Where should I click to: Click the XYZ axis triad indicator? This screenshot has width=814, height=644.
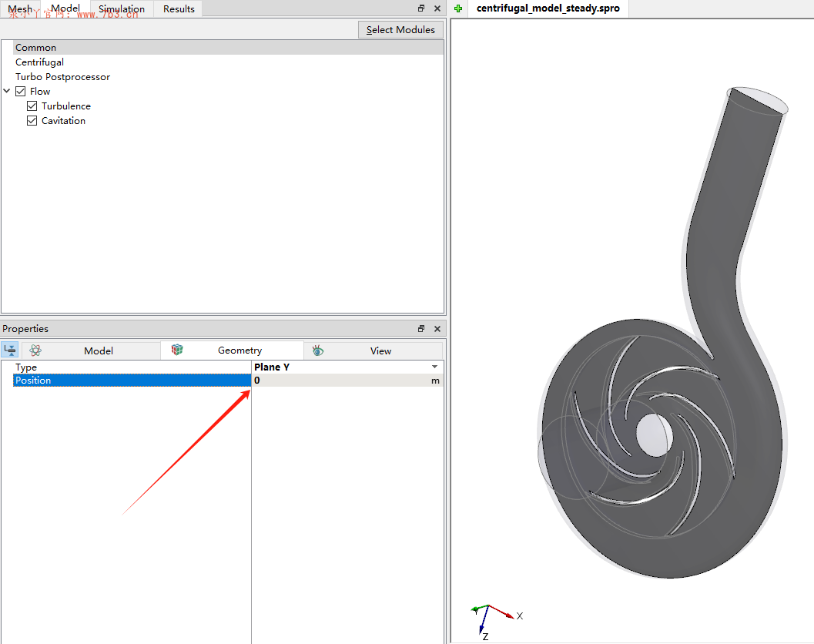489,619
